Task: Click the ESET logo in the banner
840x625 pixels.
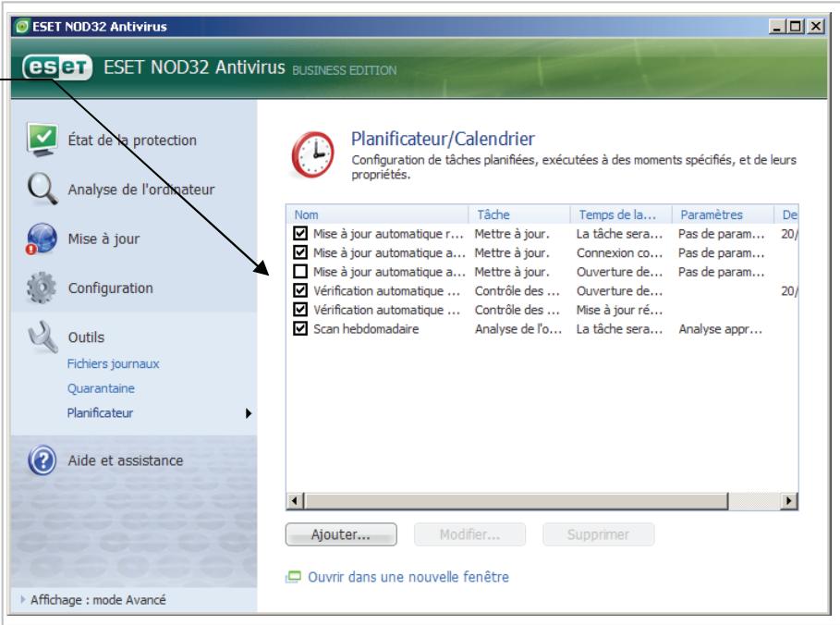Action: pos(57,67)
